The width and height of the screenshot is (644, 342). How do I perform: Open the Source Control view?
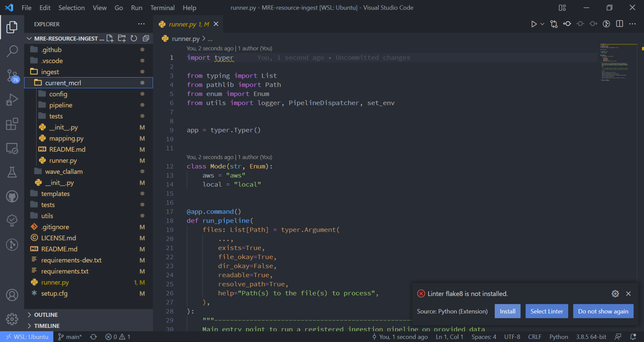(12, 76)
